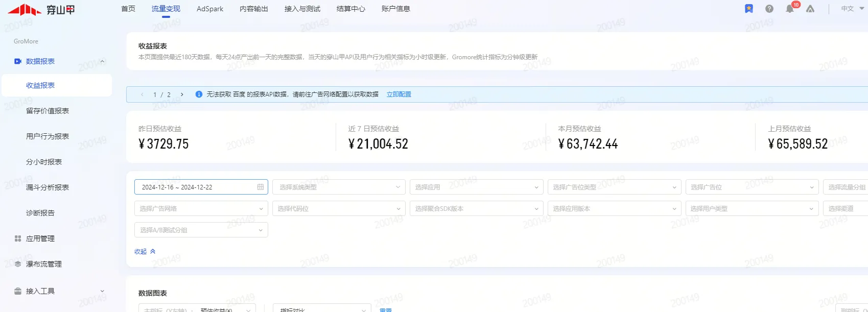Select 收益报表 in the sidebar

[x=57, y=85]
